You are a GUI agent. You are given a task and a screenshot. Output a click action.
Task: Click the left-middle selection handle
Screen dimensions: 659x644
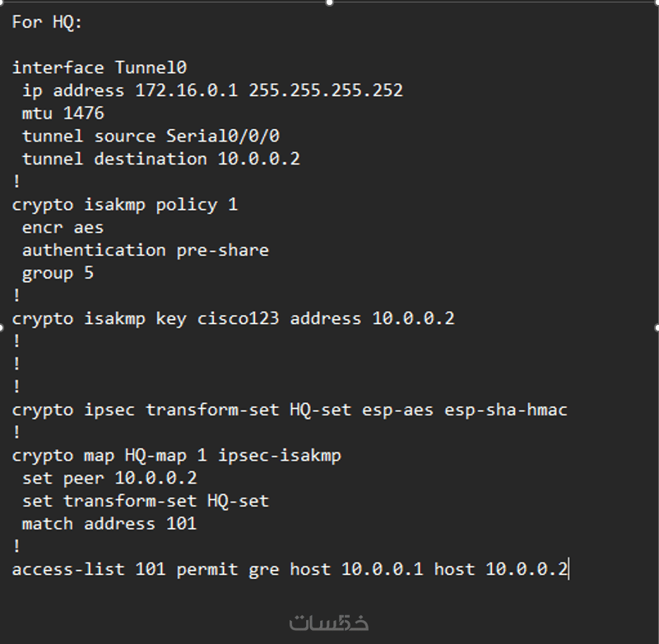pyautogui.click(x=2, y=327)
